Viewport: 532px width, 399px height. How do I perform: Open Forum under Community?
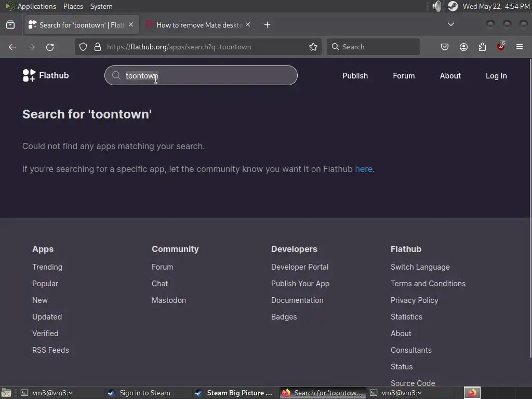(162, 267)
